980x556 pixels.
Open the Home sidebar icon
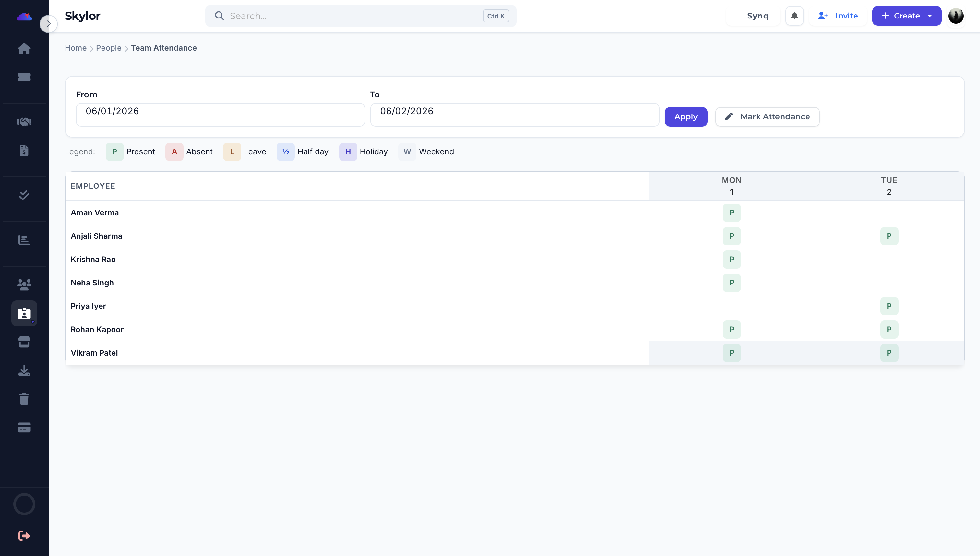(24, 49)
